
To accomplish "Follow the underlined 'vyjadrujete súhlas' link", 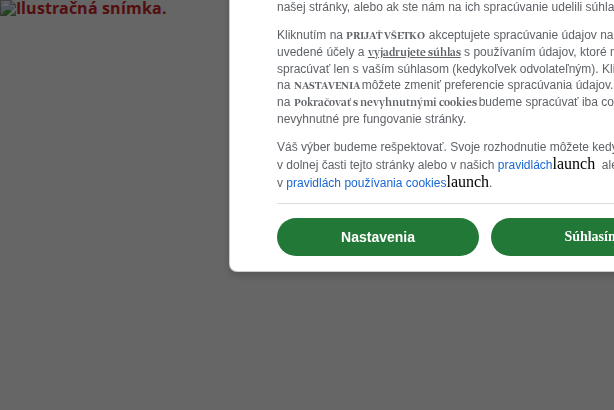I will (414, 52).
